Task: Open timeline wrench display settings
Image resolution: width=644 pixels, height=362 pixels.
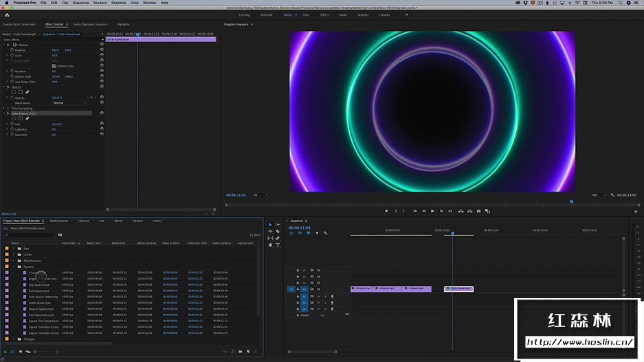Action: 325,233
